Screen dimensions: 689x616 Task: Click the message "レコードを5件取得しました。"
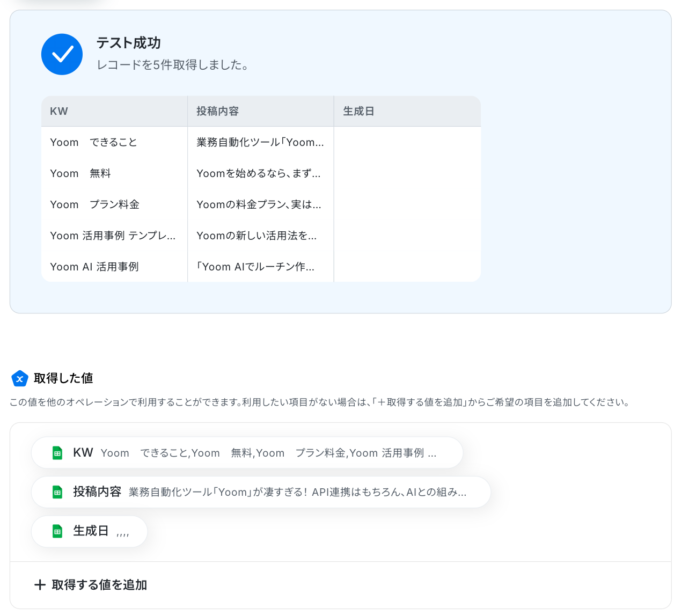[172, 65]
